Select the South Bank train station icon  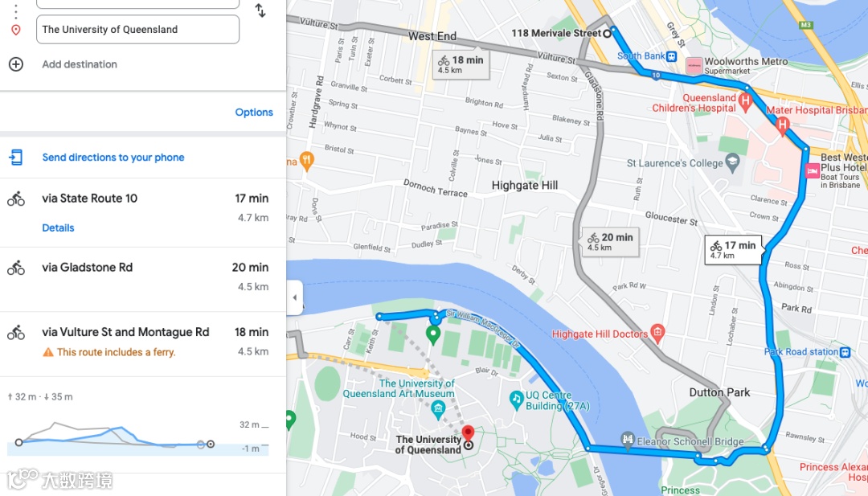pos(671,56)
